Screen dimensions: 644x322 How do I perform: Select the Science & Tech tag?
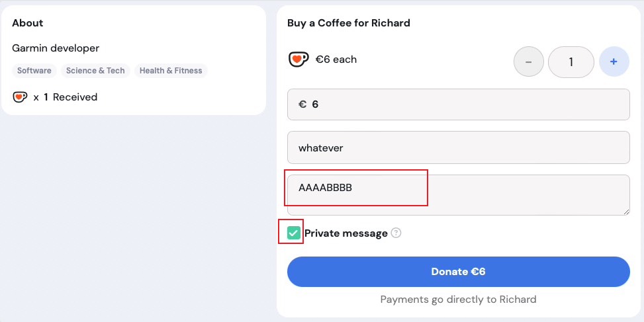95,71
